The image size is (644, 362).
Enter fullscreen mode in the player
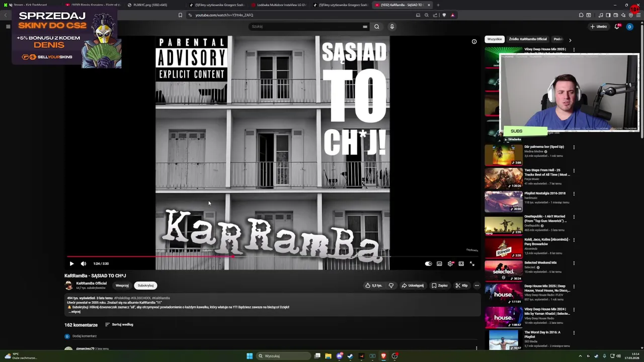click(x=472, y=263)
